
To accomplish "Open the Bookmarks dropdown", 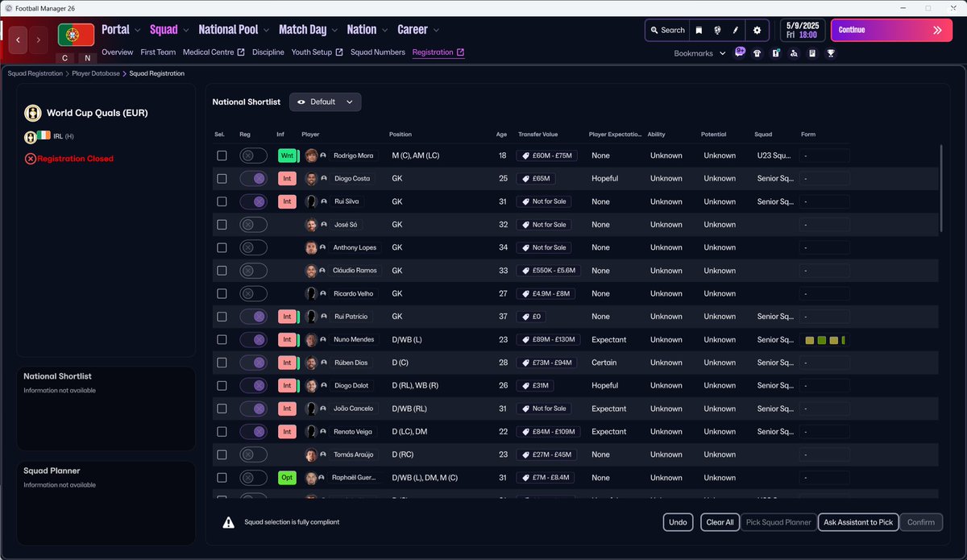I will coord(699,53).
